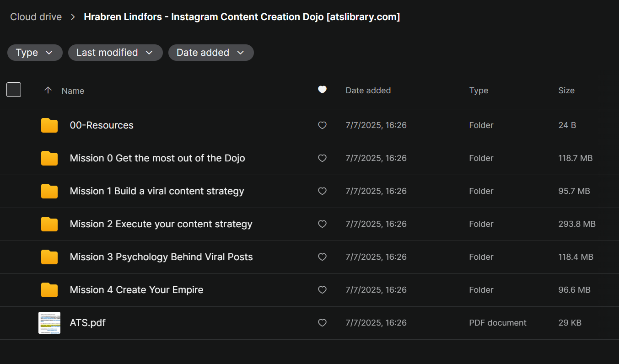Viewport: 619px width, 364px height.
Task: Favorite the 00-Resources folder with its heart
Action: pos(323,125)
